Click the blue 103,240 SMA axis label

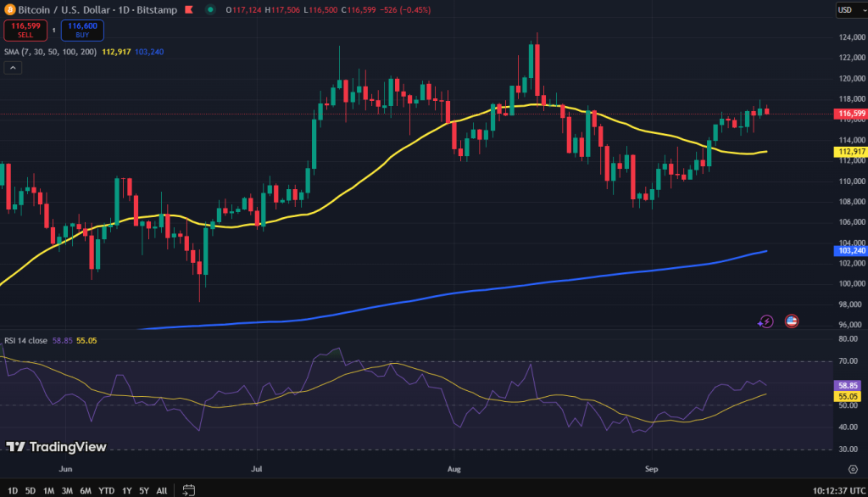851,250
